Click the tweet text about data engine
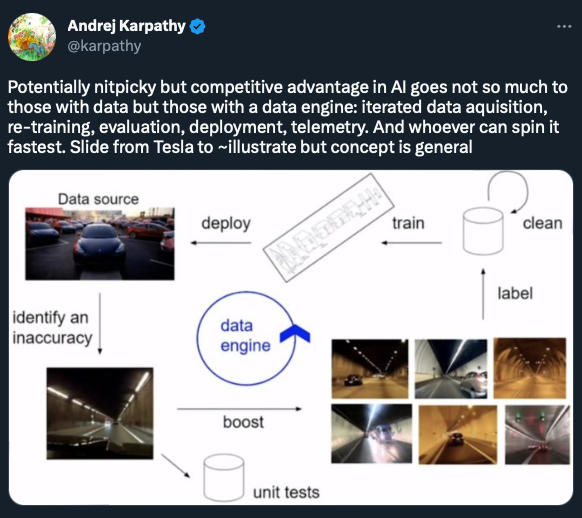The image size is (582, 518). [x=287, y=117]
